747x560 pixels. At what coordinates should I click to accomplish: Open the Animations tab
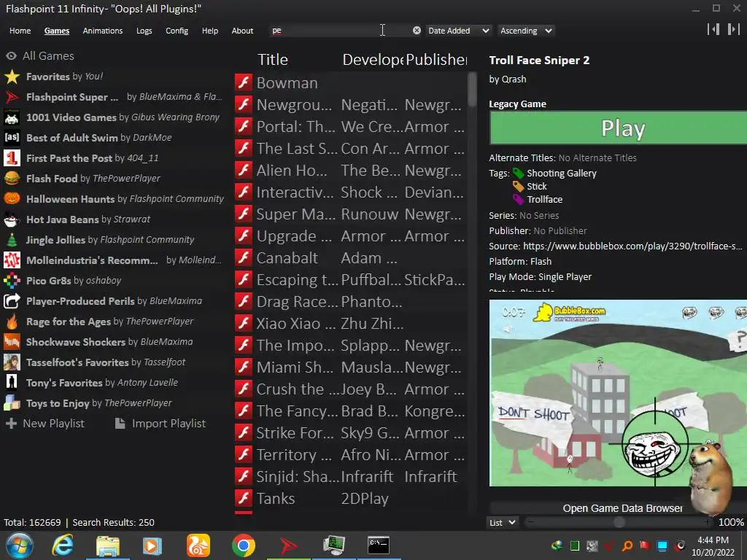point(102,31)
